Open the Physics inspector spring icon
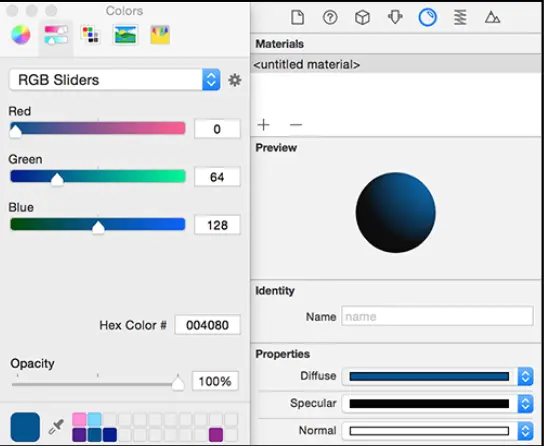The height and width of the screenshot is (446, 544). click(460, 17)
